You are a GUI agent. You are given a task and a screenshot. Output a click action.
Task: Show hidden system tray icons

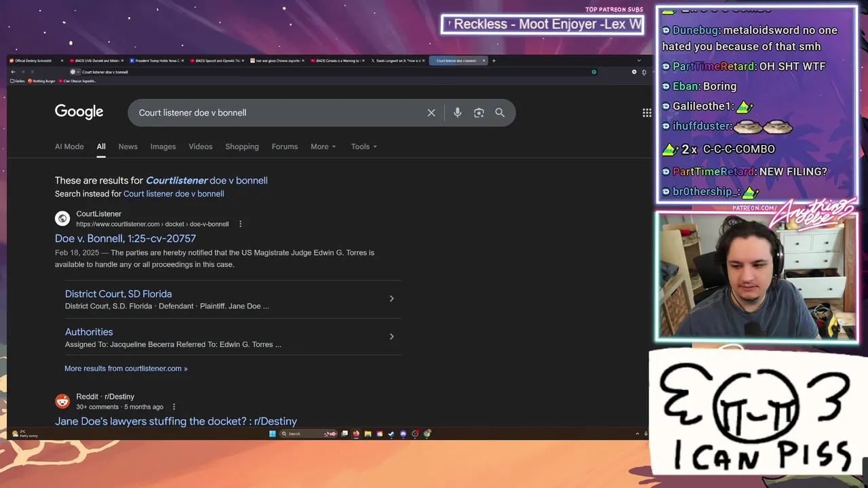tap(637, 434)
